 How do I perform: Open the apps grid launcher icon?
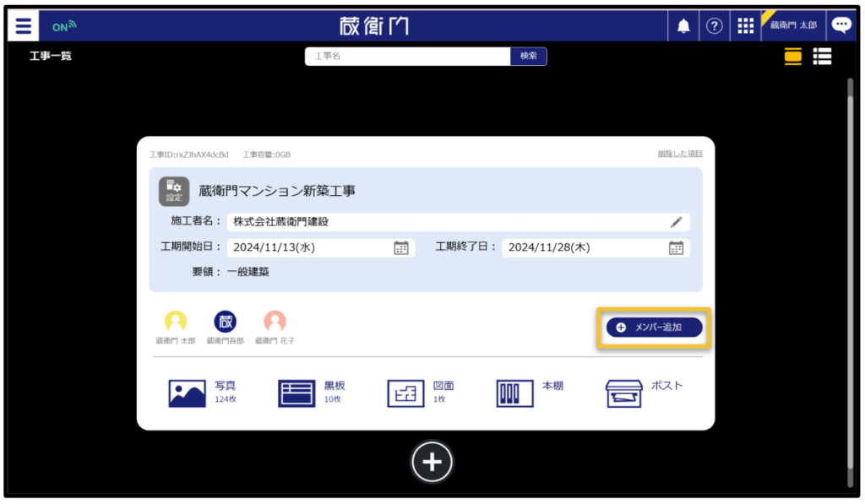pyautogui.click(x=745, y=26)
